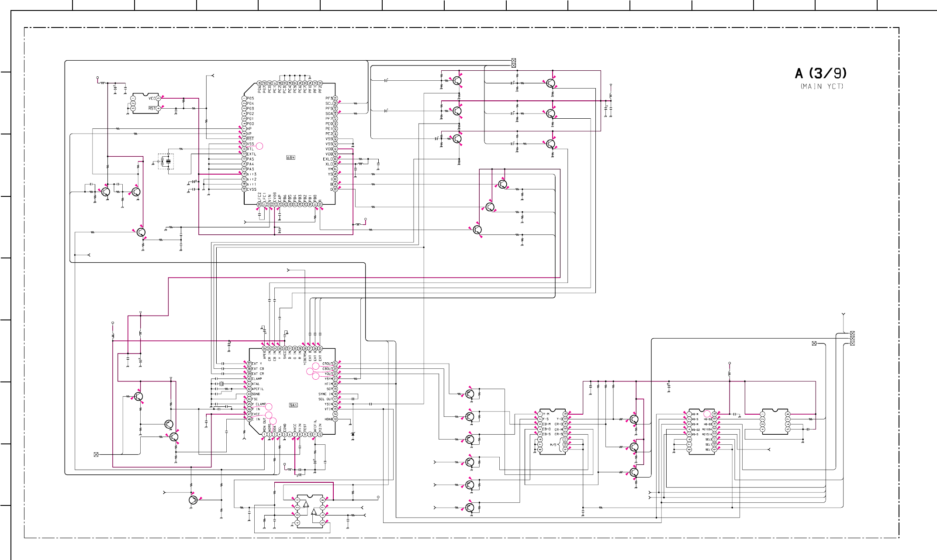This screenshot has width=937, height=560.
Task: Click the HD-M pin 1 on the HD/VD IC
Action: pos(690,414)
